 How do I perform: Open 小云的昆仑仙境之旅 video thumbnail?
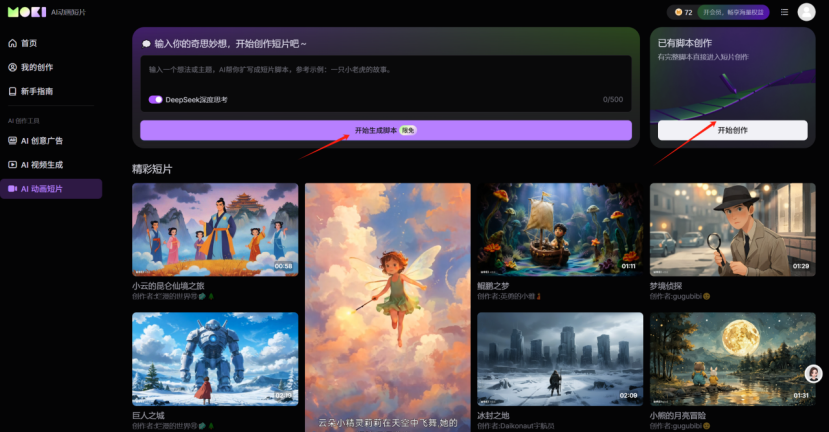pos(215,229)
